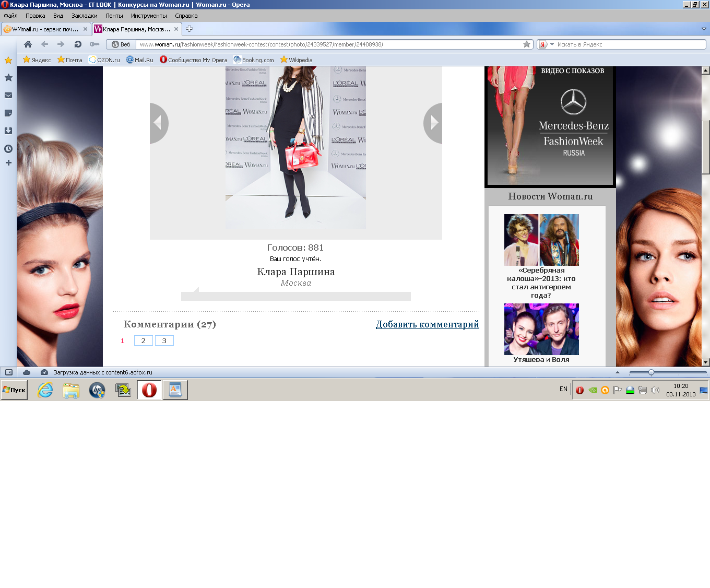Click the page vertical scrollbar thumb
The image size is (710, 588).
point(706,147)
